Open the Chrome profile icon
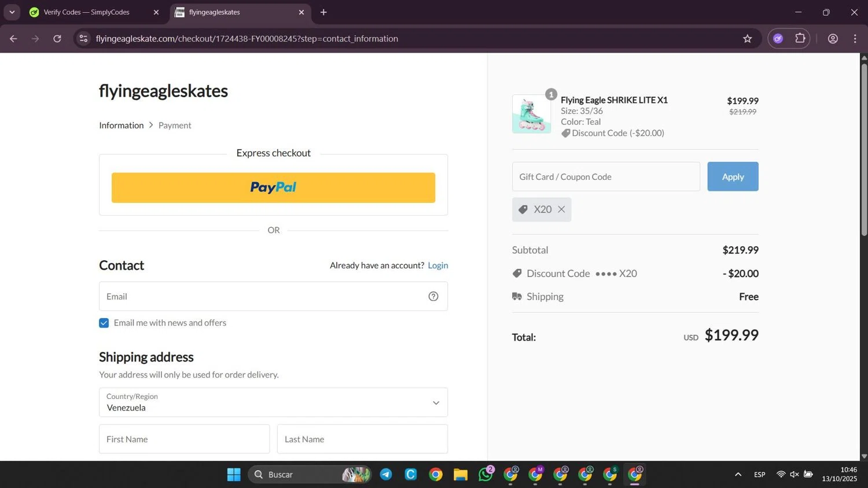Image resolution: width=868 pixels, height=488 pixels. [833, 39]
